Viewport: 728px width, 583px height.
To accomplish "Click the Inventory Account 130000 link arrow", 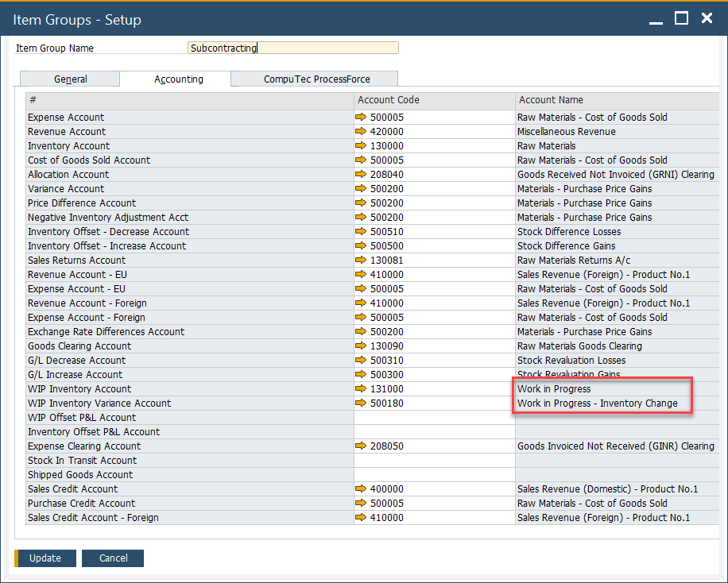I will [x=362, y=146].
